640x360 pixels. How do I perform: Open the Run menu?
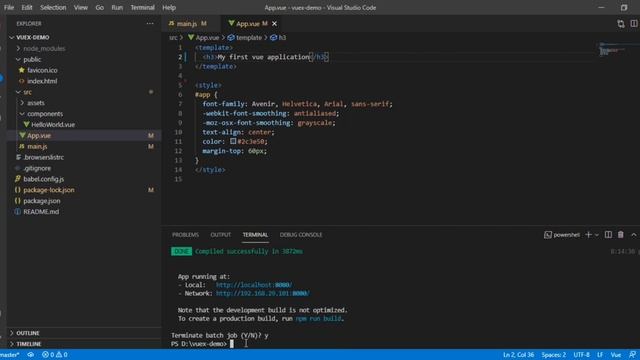[117, 7]
